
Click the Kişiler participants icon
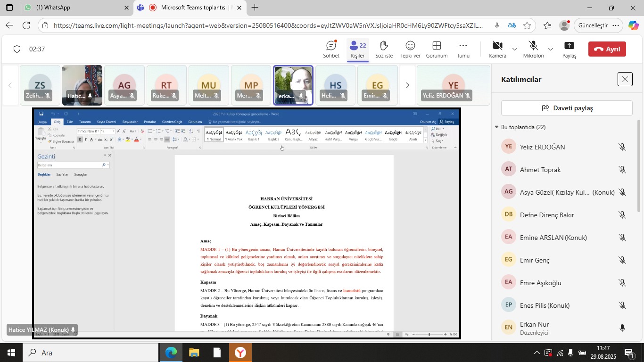point(357,49)
